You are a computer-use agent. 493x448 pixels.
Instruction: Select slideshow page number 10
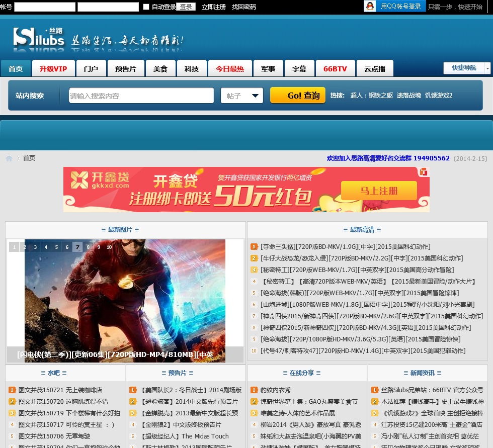point(109,247)
